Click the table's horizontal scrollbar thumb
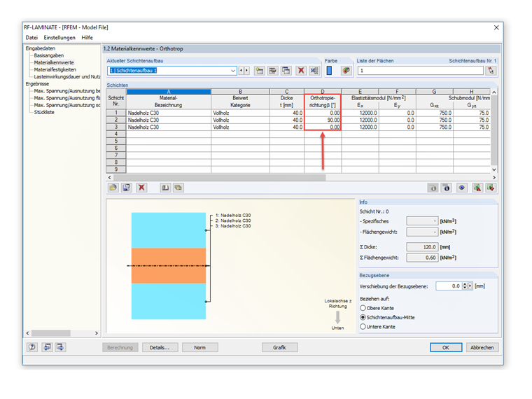This screenshot has height=399, width=532. [220, 177]
